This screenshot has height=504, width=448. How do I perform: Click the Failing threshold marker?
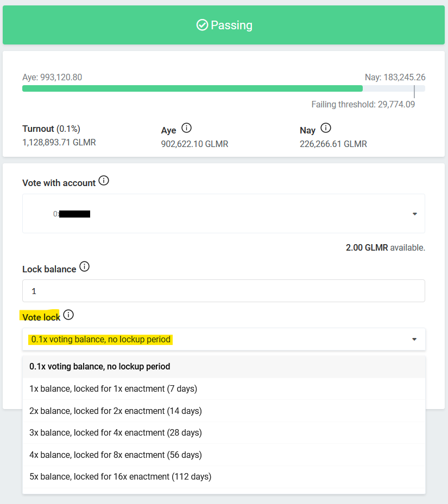(x=414, y=92)
